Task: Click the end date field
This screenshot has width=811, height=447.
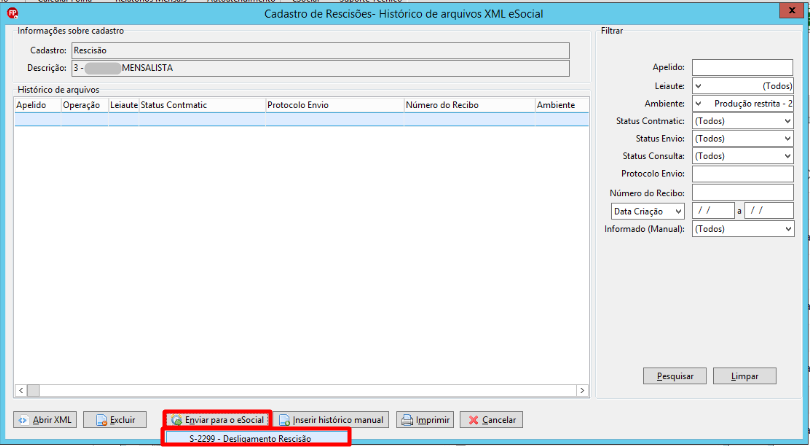Action: (x=769, y=211)
